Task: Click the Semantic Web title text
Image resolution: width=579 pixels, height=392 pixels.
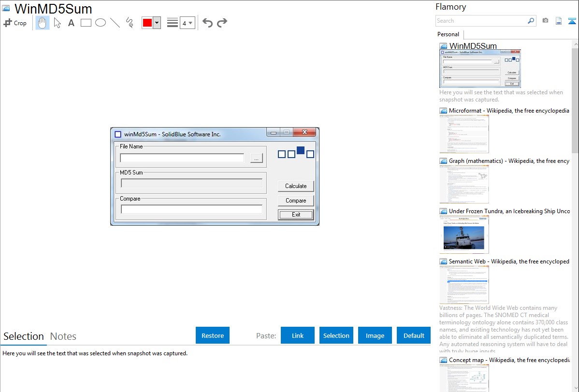Action: pos(509,261)
